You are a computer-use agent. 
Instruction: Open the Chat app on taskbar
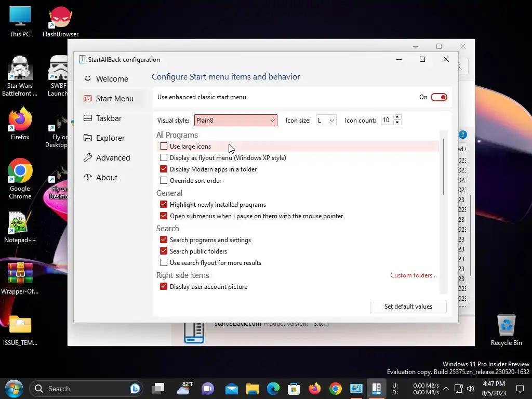(x=208, y=389)
